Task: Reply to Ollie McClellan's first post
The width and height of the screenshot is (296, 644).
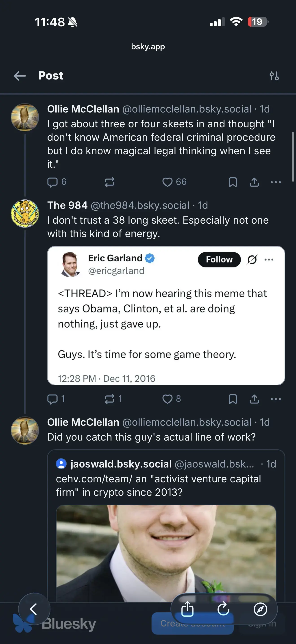Action: pyautogui.click(x=53, y=182)
